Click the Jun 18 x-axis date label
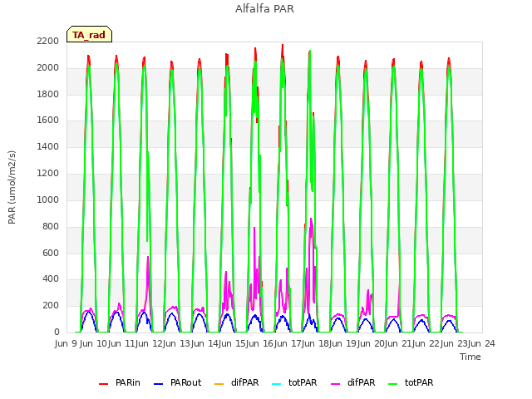This screenshot has height=399, width=532. point(316,343)
